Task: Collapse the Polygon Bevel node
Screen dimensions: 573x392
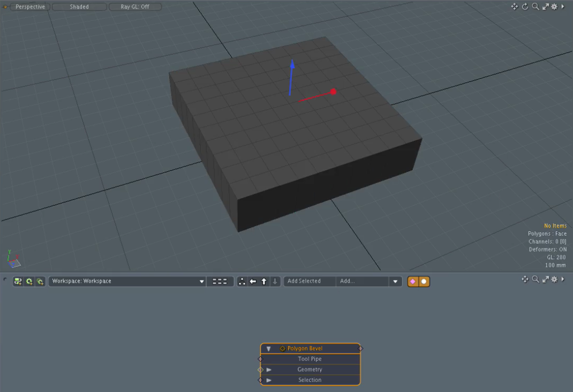Action: coord(269,349)
